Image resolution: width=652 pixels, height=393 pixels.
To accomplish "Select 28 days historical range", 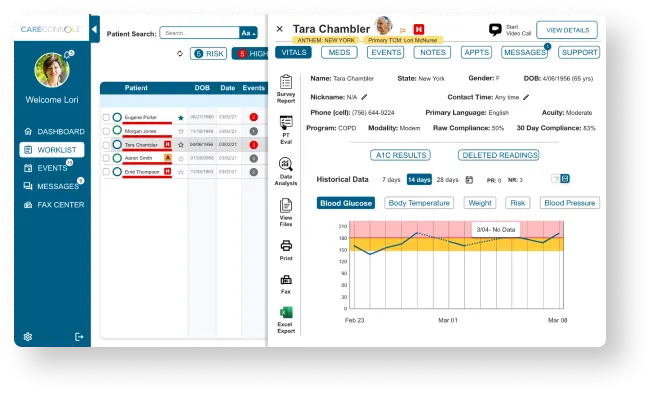I will 447,180.
